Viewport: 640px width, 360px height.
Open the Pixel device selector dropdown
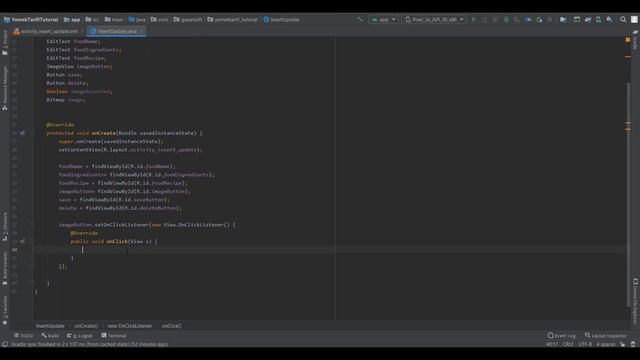click(x=434, y=19)
